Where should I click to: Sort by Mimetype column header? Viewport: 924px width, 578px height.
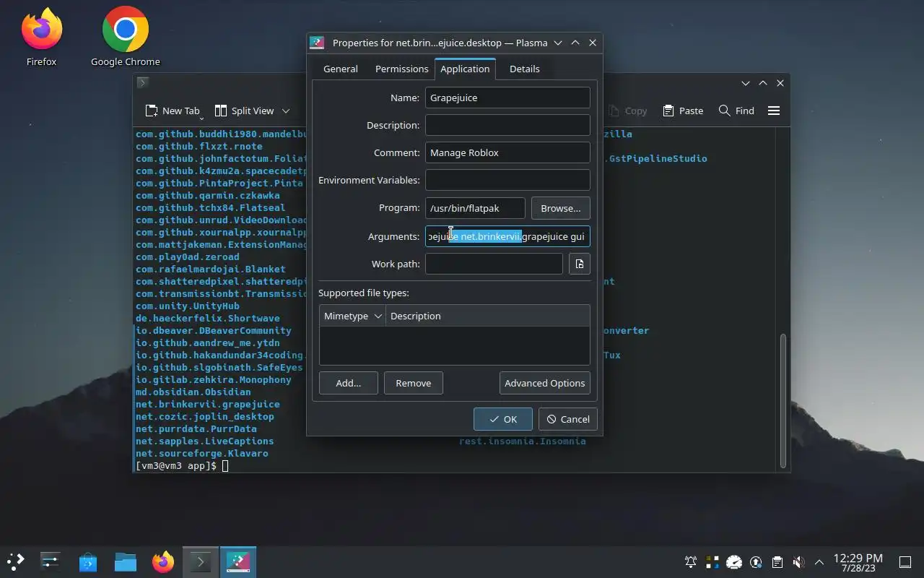353,316
